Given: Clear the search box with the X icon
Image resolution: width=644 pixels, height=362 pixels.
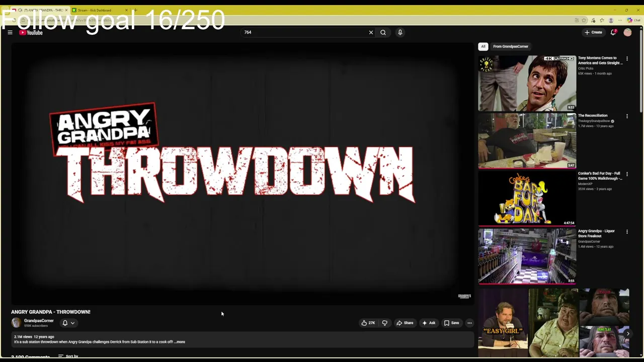Looking at the screenshot, I should click(371, 32).
